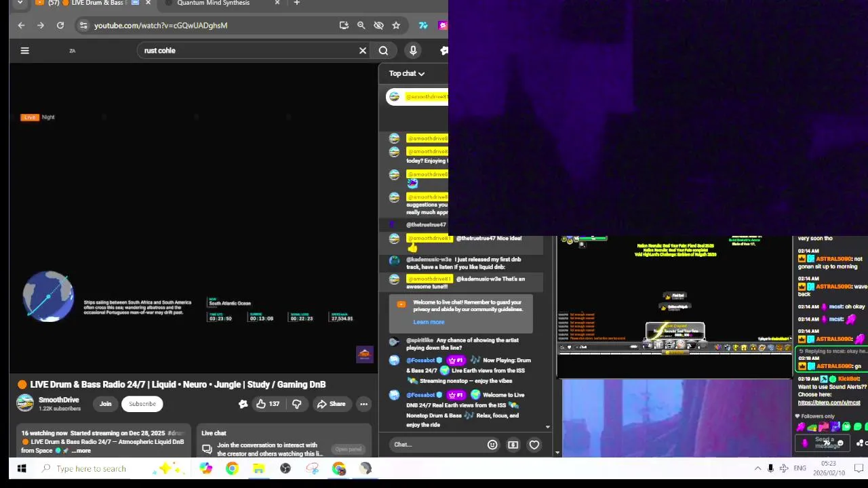
Task: Send a heart reaction in live chat
Action: (x=534, y=445)
